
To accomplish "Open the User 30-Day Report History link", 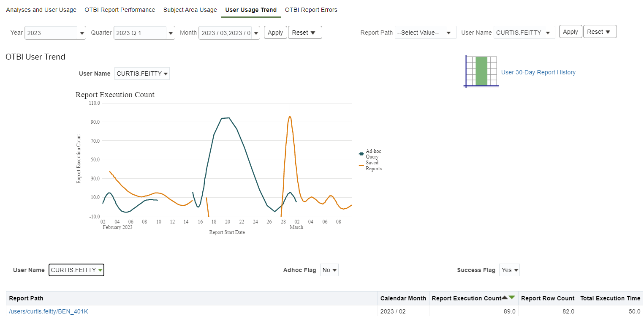I will 538,72.
